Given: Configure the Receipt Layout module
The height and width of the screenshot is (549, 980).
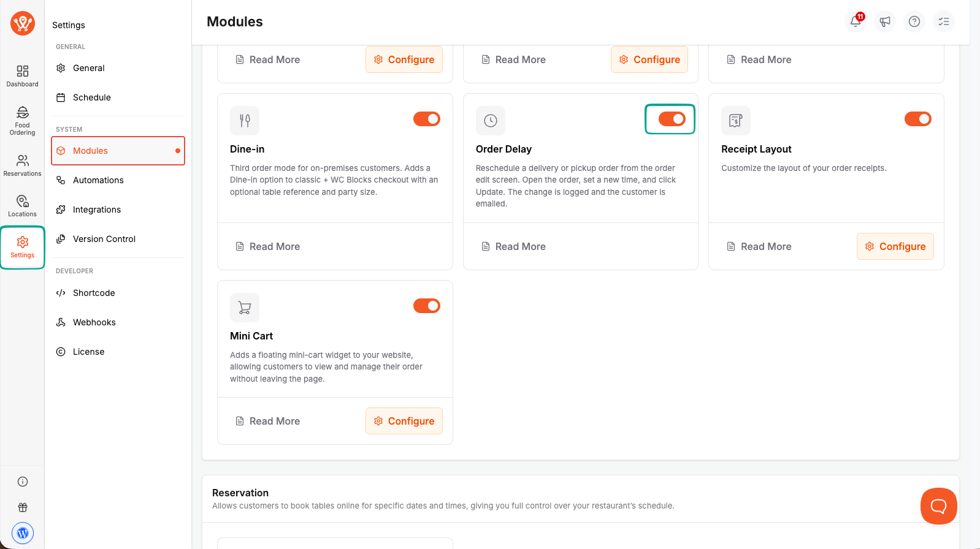Looking at the screenshot, I should coord(895,246).
